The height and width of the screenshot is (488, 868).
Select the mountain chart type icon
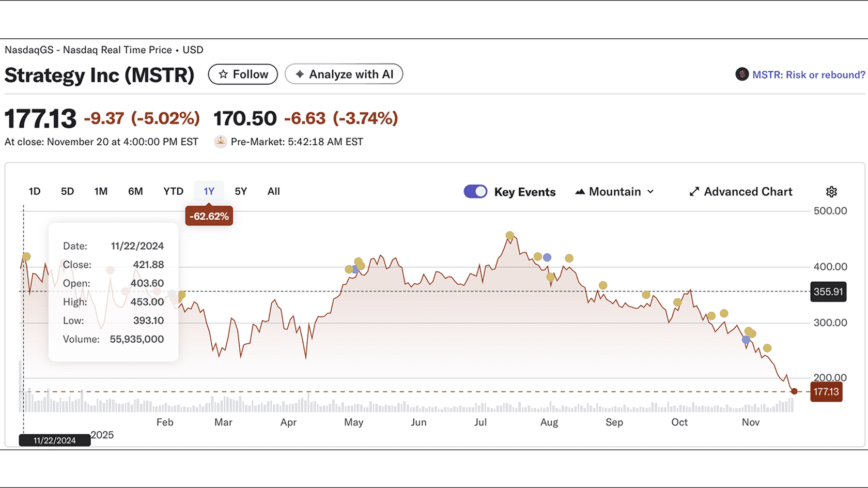tap(580, 191)
